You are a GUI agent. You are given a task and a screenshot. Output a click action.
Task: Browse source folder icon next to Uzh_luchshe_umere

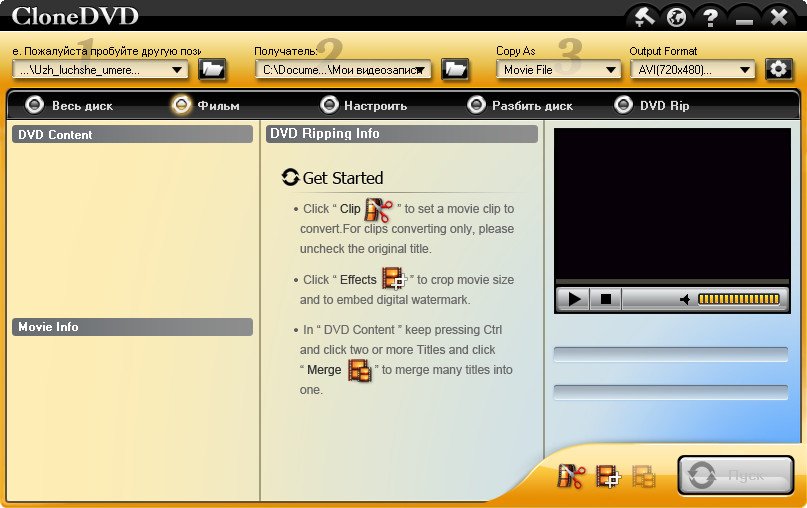(212, 69)
